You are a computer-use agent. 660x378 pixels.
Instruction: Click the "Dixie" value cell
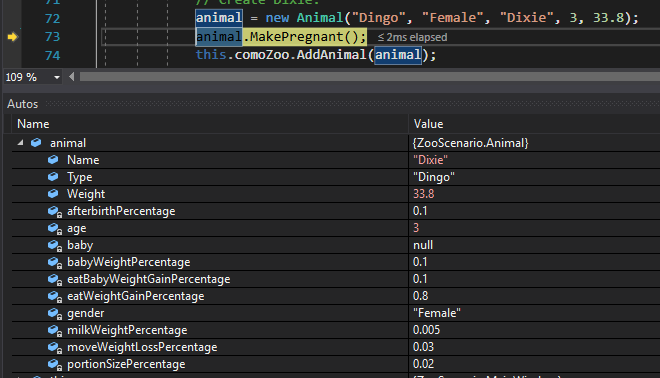tap(430, 160)
